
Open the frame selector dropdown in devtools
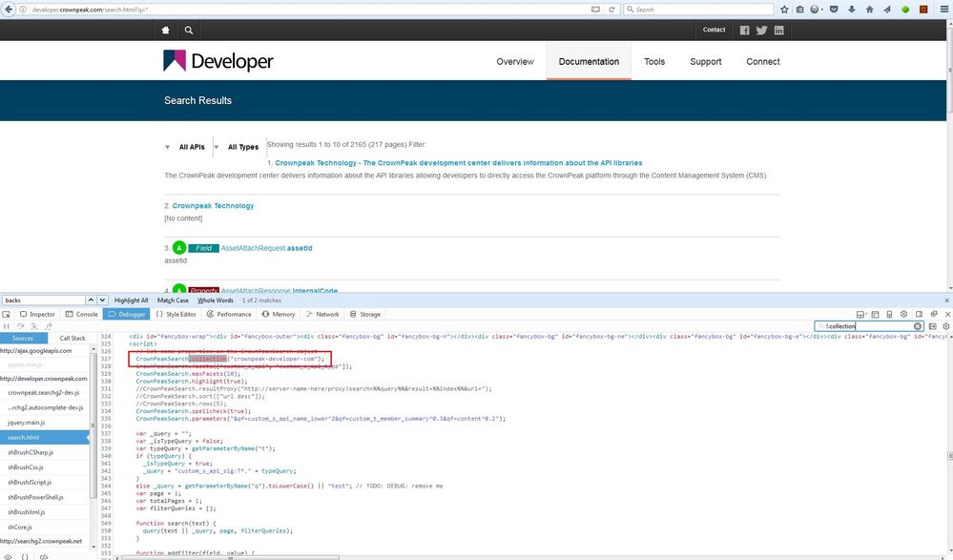click(860, 315)
